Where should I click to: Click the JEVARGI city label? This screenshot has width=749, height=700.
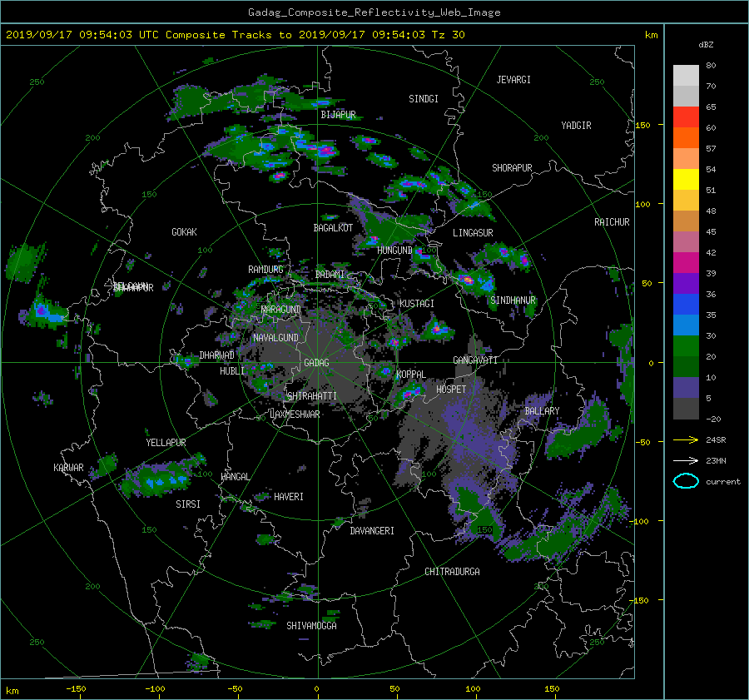coord(513,80)
